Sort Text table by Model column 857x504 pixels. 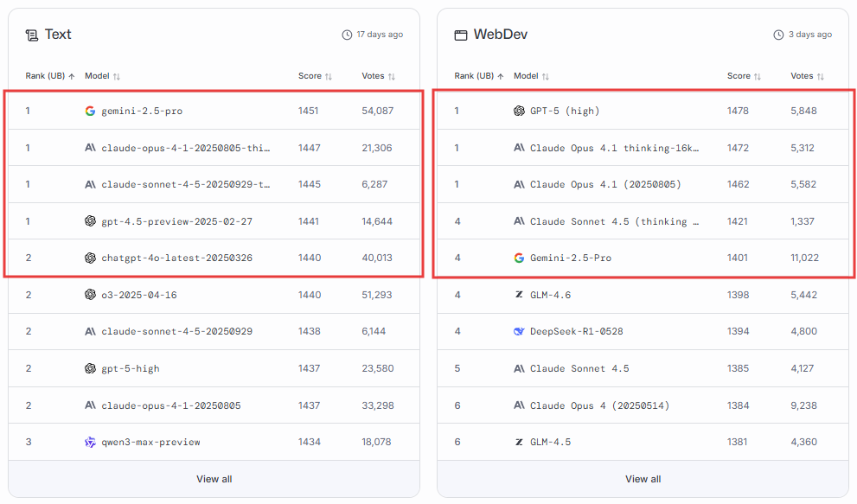point(102,76)
